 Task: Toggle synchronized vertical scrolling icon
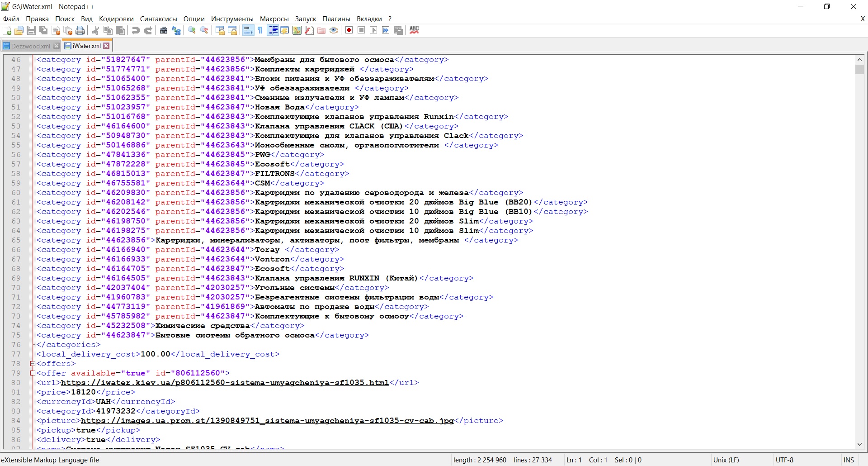click(x=220, y=30)
